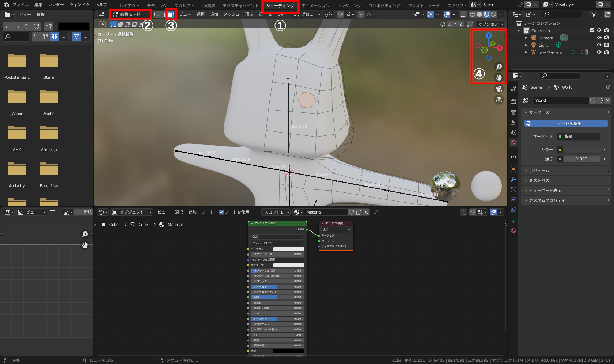
Task: Toggle X axis mirror button
Action: click(x=450, y=24)
